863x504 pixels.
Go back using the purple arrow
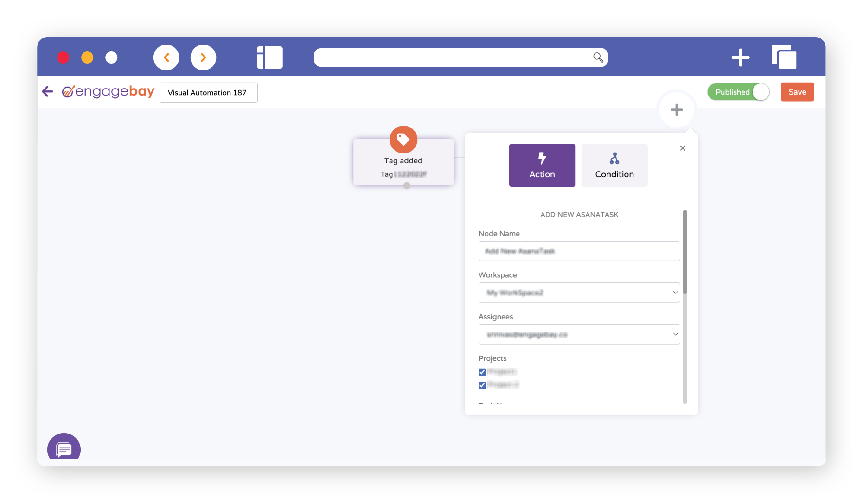point(48,91)
